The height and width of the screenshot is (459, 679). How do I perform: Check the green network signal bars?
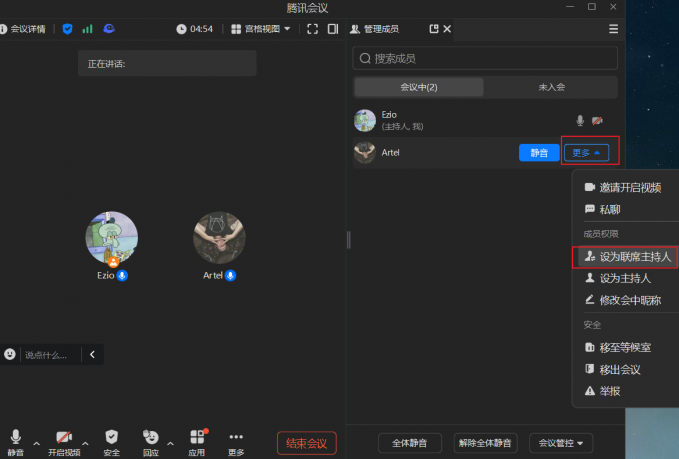click(x=87, y=29)
